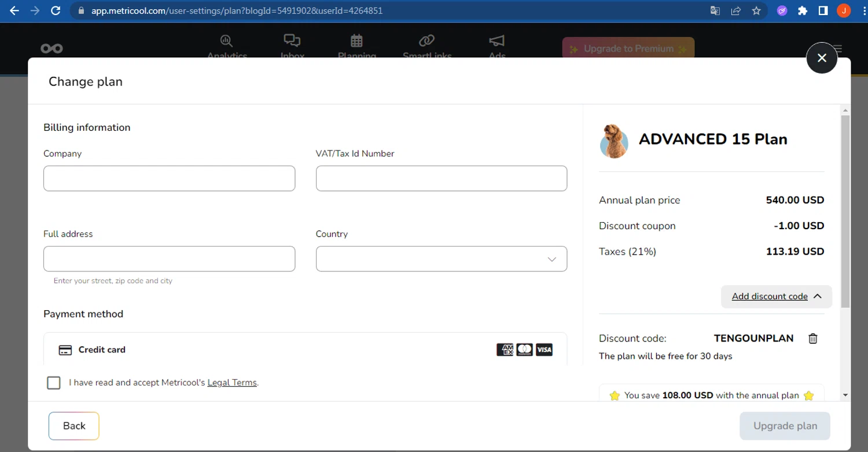Click the browser address bar URL
The image size is (868, 452).
[237, 10]
